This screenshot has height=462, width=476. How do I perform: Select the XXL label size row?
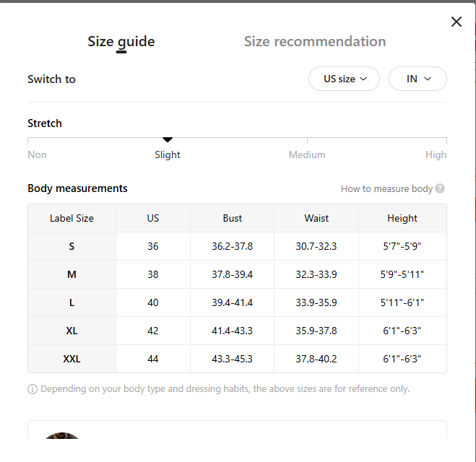[72, 359]
